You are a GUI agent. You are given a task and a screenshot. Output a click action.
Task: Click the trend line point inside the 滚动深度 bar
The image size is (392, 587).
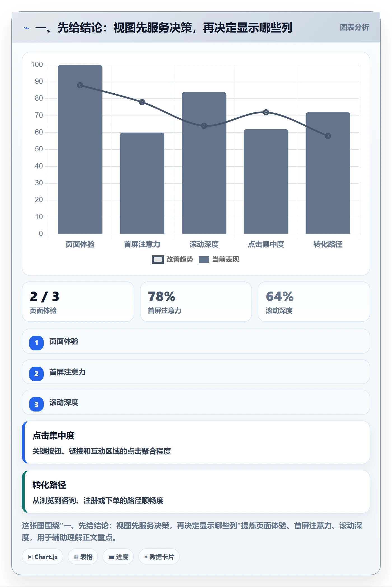coord(204,126)
